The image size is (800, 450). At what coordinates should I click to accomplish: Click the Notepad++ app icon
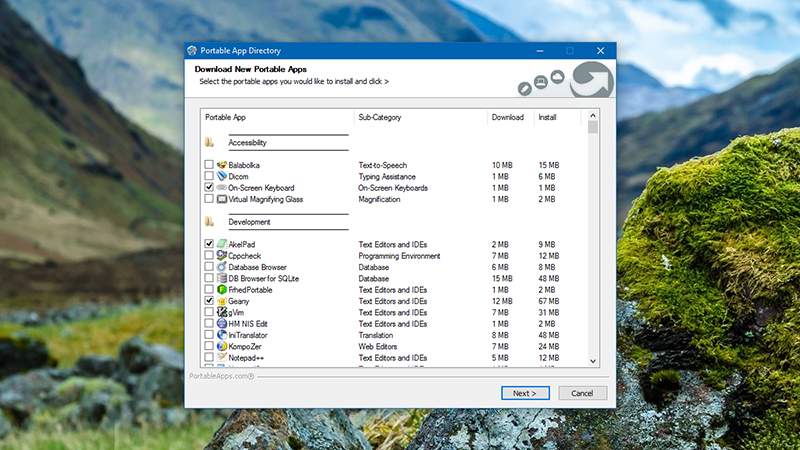(x=221, y=358)
